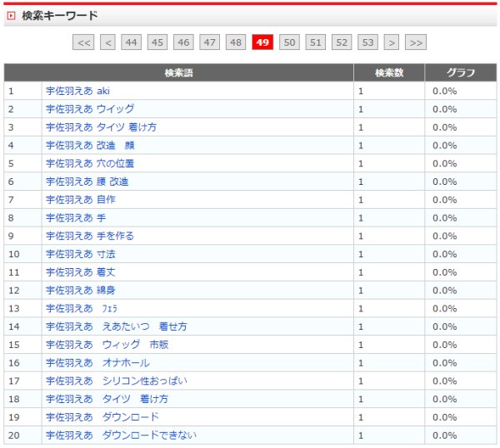The height and width of the screenshot is (448, 500).
Task: Open page 46 of results
Action: tap(183, 42)
